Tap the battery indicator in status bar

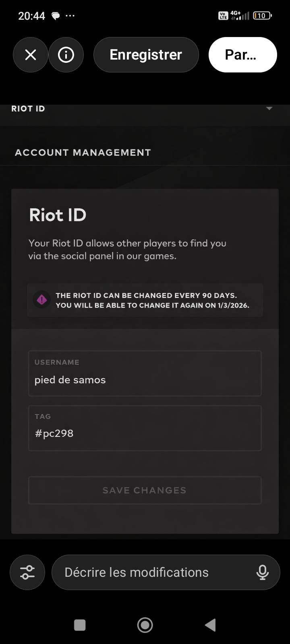[x=262, y=16]
